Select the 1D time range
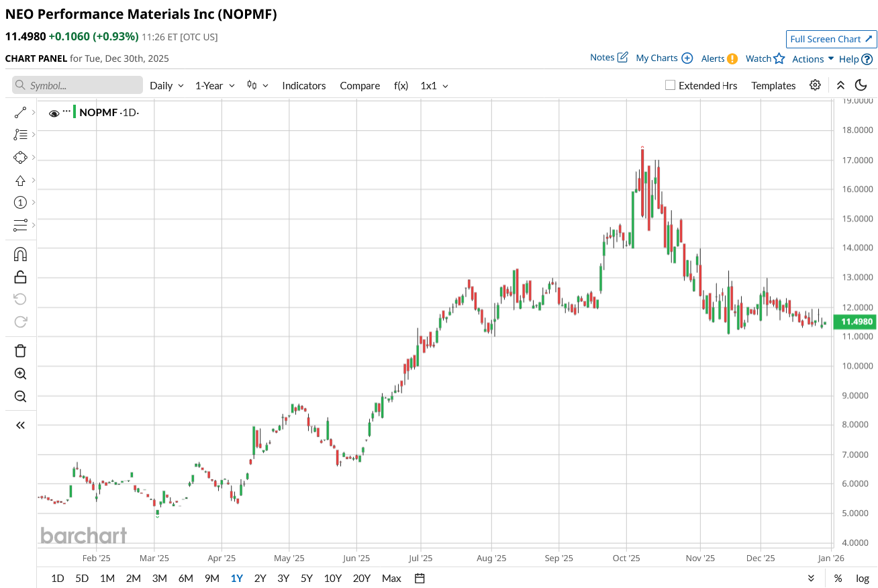Screen dimensions: 878x588 coord(58,579)
